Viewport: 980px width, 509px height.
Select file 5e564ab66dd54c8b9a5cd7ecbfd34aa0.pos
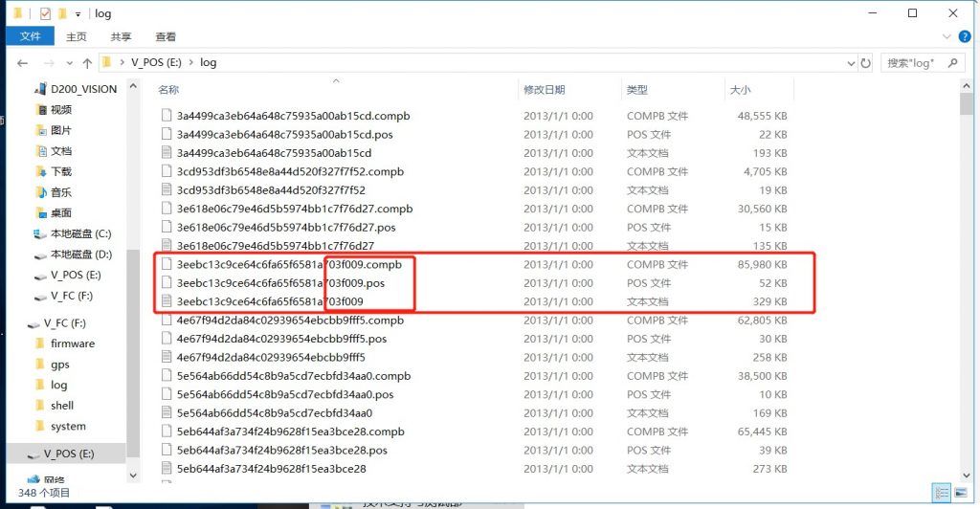(285, 395)
